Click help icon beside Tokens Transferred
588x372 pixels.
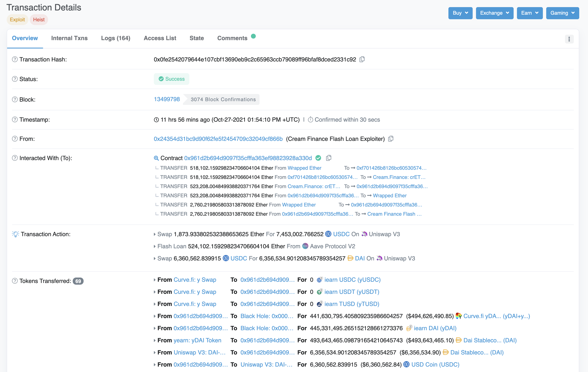point(15,281)
